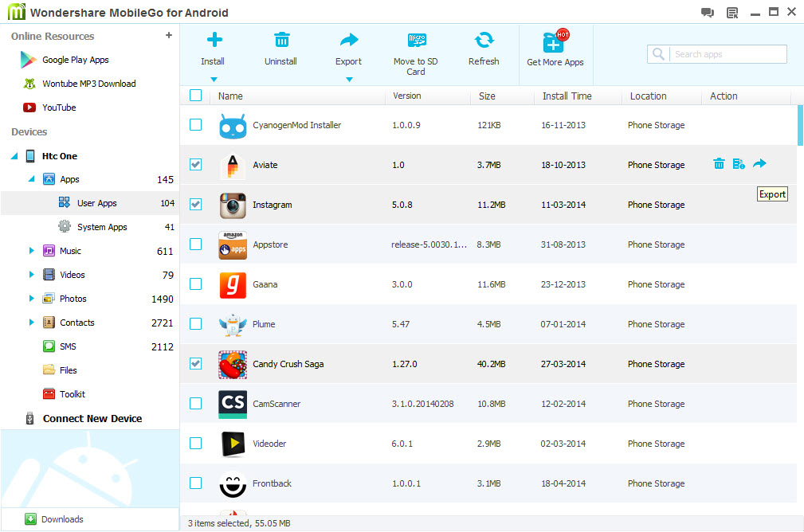The height and width of the screenshot is (532, 804).
Task: Sort by Size column header
Action: point(487,96)
